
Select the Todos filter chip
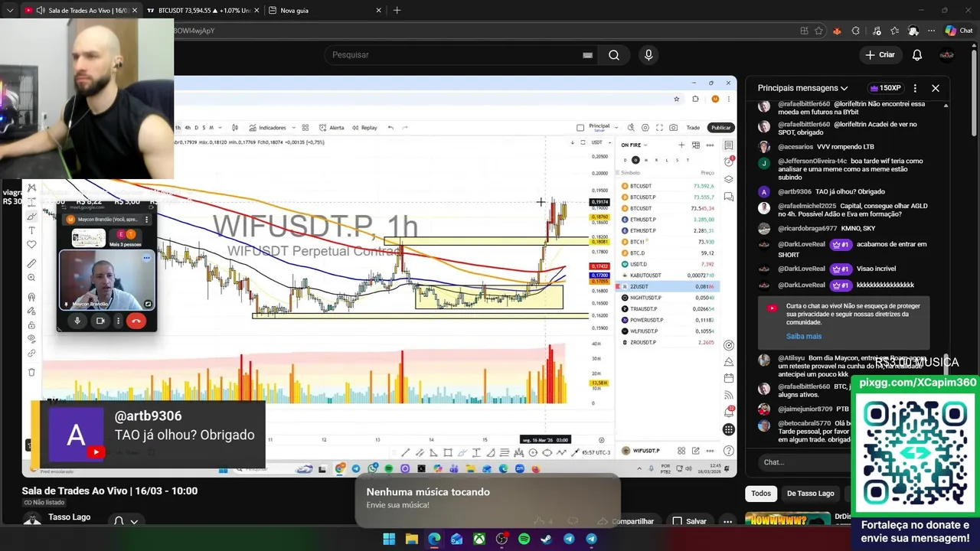tap(760, 494)
